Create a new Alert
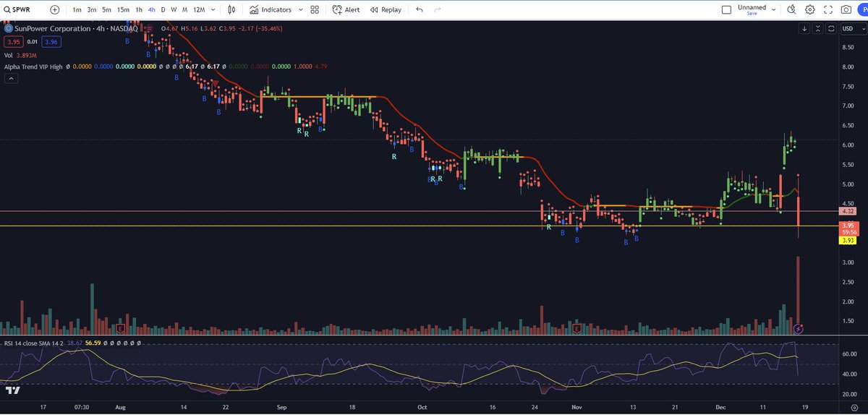The height and width of the screenshot is (415, 868). [x=346, y=10]
